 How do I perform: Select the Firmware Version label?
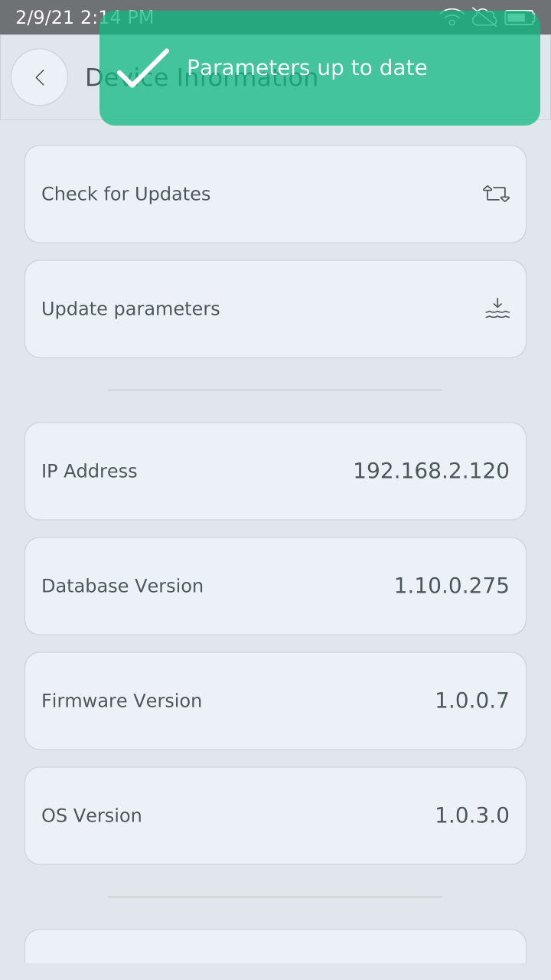(x=122, y=701)
